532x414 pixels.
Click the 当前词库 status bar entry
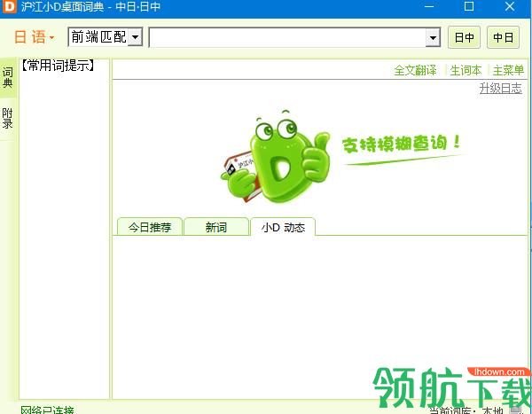coord(466,410)
